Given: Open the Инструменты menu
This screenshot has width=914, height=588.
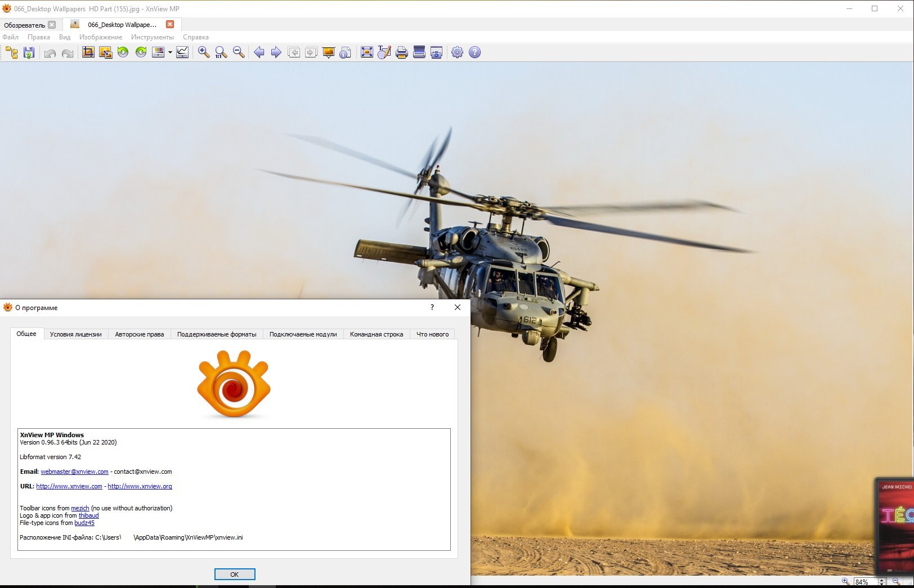Looking at the screenshot, I should tap(152, 37).
